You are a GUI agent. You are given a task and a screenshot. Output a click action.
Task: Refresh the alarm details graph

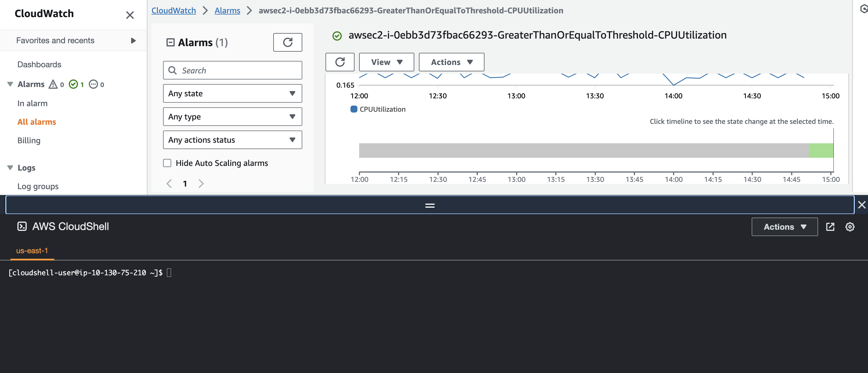[340, 62]
